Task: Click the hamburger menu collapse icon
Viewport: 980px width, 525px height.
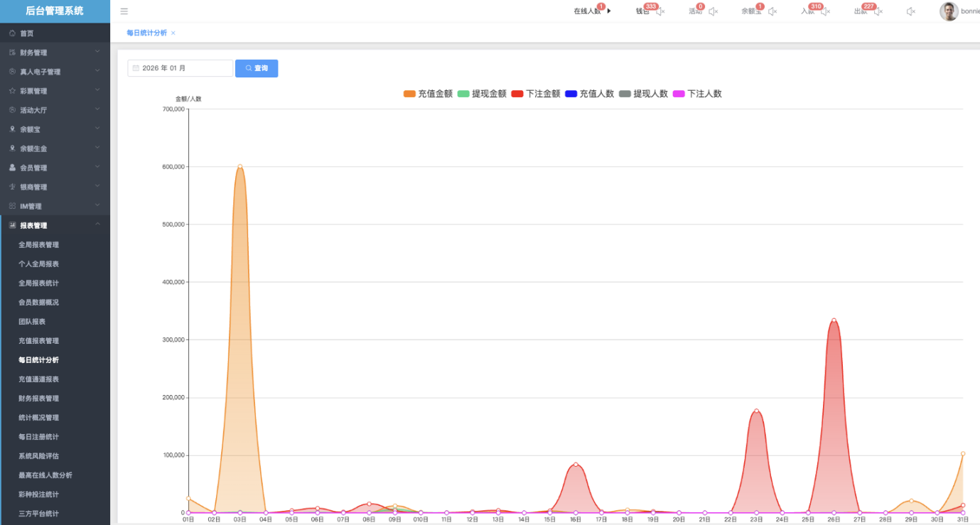Action: coord(124,11)
